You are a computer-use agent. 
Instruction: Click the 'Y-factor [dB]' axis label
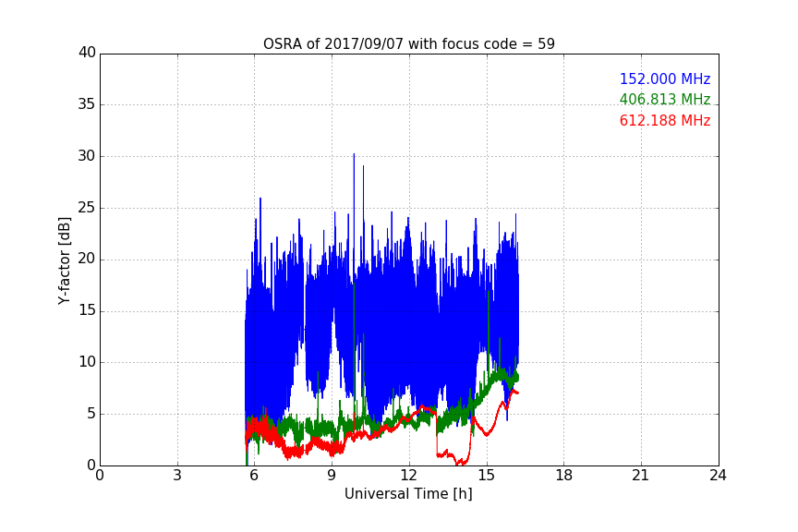(64, 260)
